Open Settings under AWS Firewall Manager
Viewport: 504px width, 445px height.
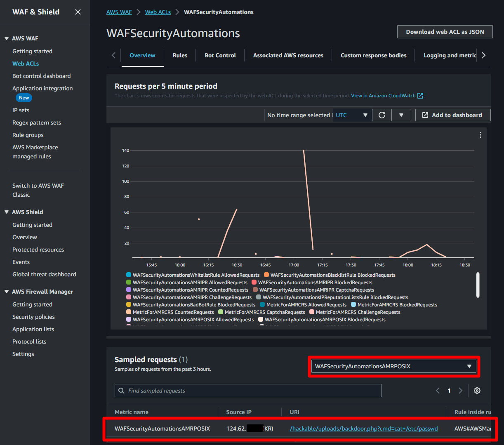(23, 354)
